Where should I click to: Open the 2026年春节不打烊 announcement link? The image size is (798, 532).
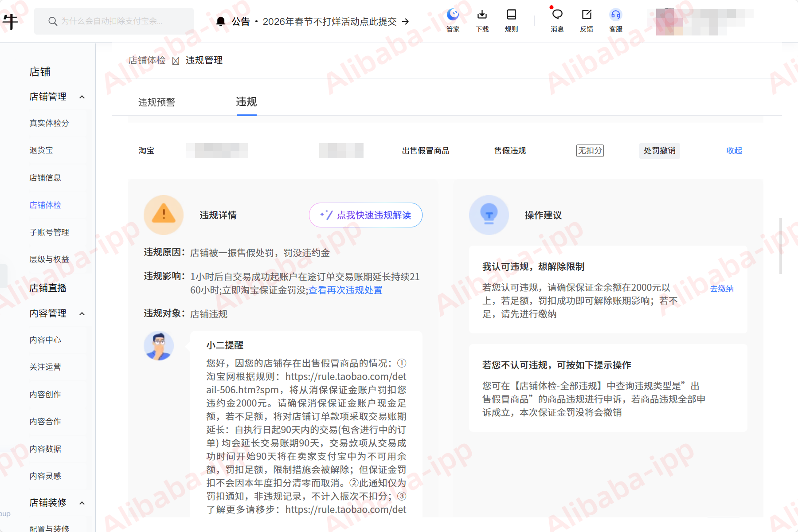tap(336, 22)
